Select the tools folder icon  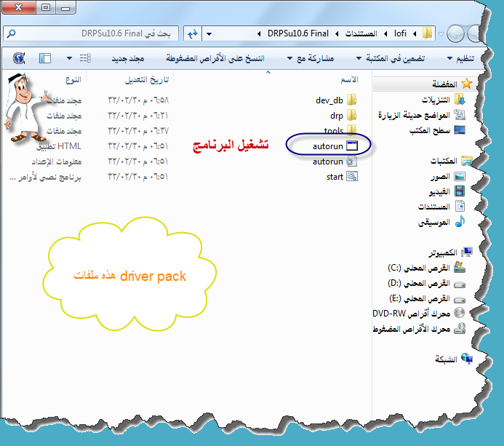352,130
